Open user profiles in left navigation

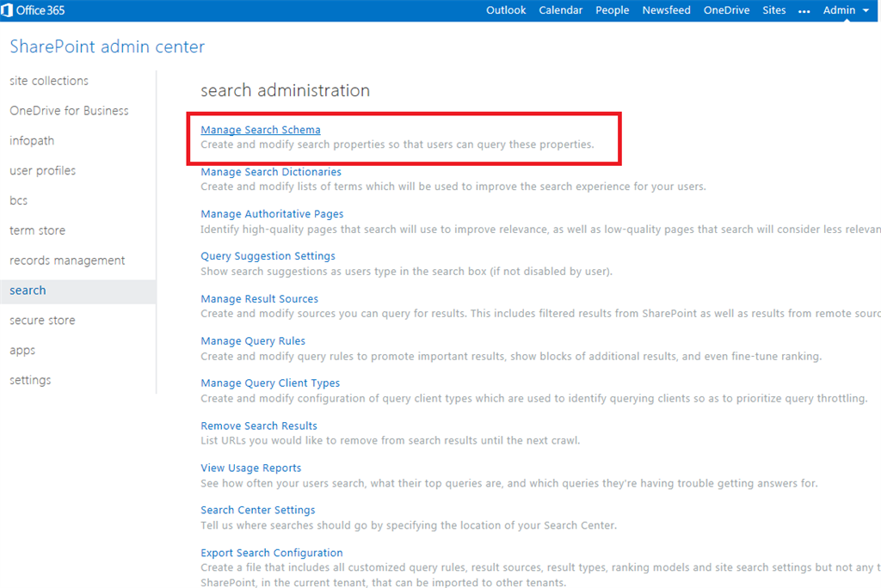click(x=43, y=171)
